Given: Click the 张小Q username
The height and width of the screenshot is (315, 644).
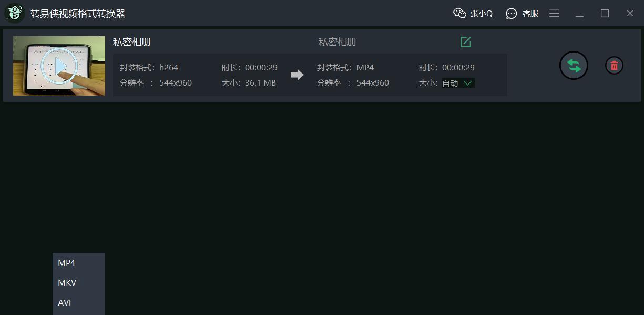Looking at the screenshot, I should tap(482, 14).
